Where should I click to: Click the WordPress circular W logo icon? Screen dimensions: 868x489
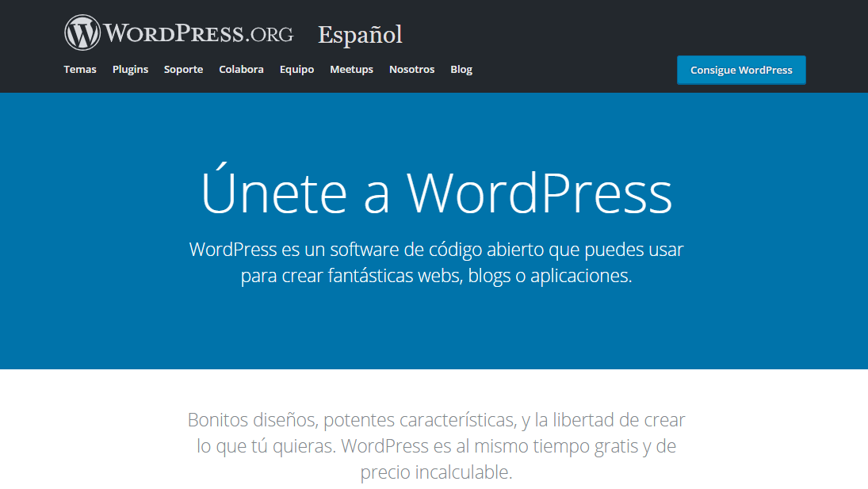(x=82, y=32)
